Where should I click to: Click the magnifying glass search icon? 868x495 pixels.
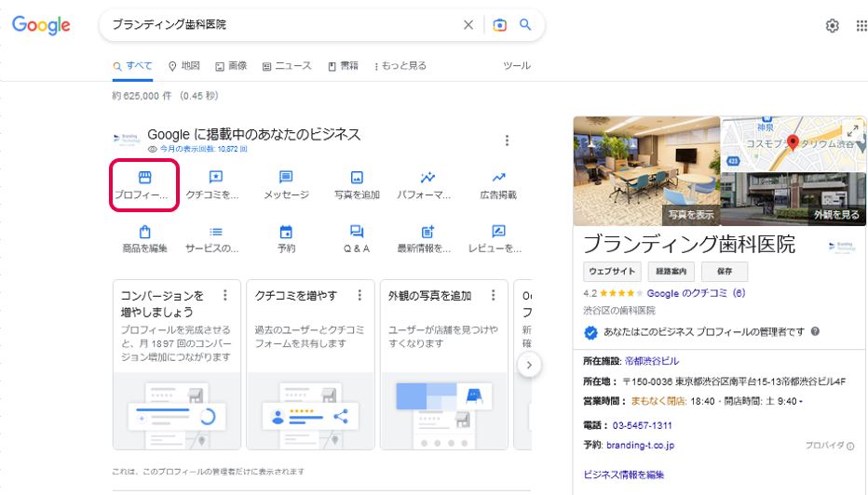click(524, 24)
